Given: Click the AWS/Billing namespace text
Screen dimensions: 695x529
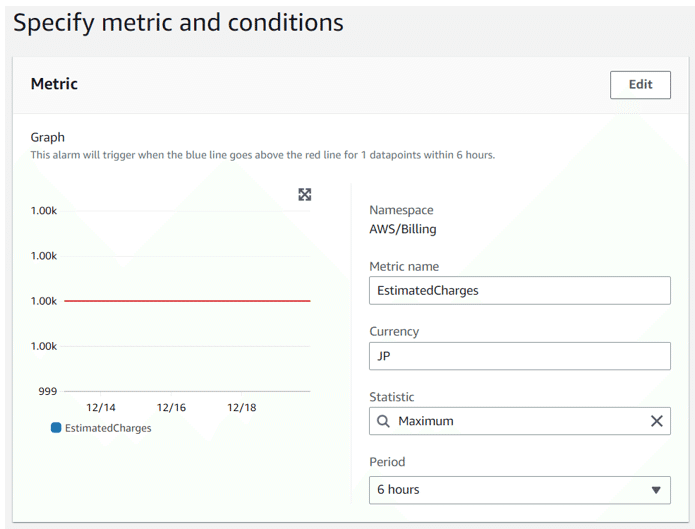Looking at the screenshot, I should [402, 229].
